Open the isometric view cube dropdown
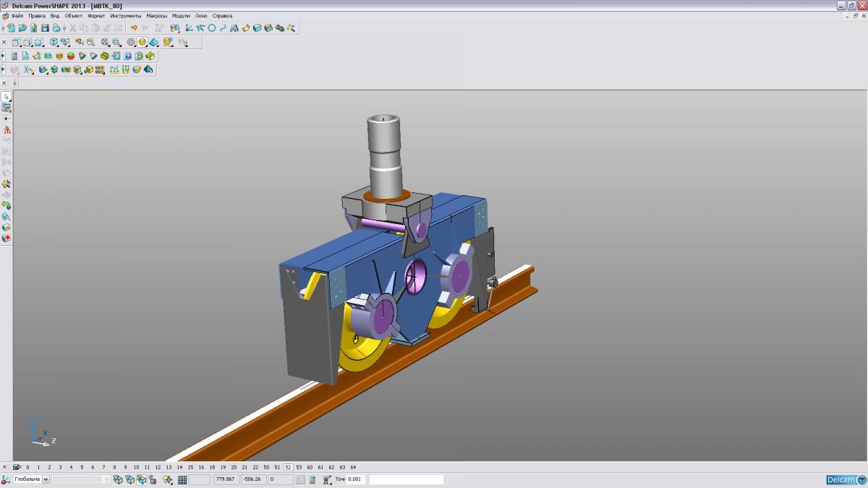868x488 pixels. (54, 43)
